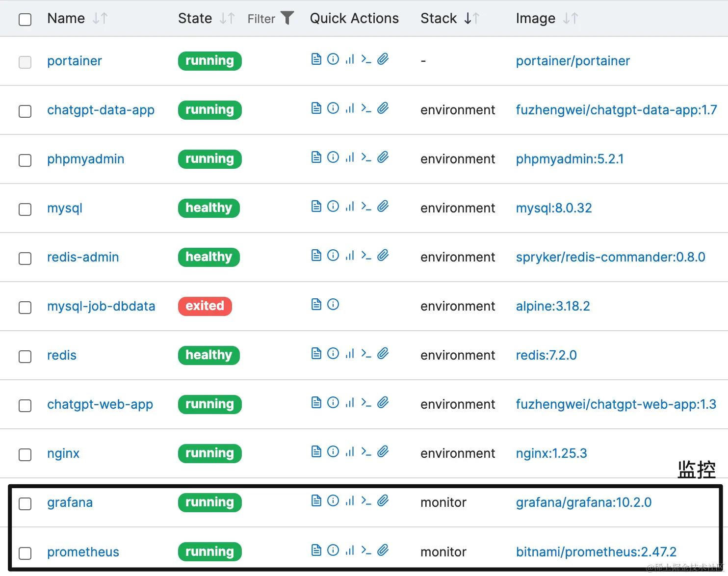728x576 pixels.
Task: Check the mysql-job-dbdata checkbox
Action: (25, 308)
